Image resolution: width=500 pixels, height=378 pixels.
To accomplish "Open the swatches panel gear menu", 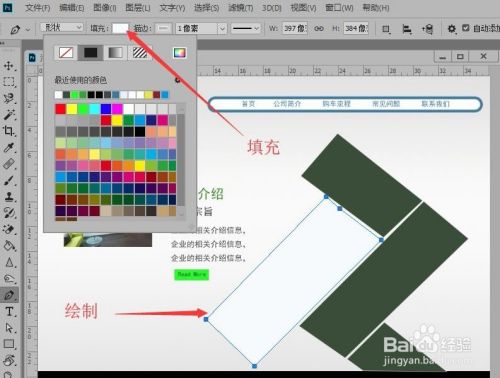I will (x=177, y=80).
